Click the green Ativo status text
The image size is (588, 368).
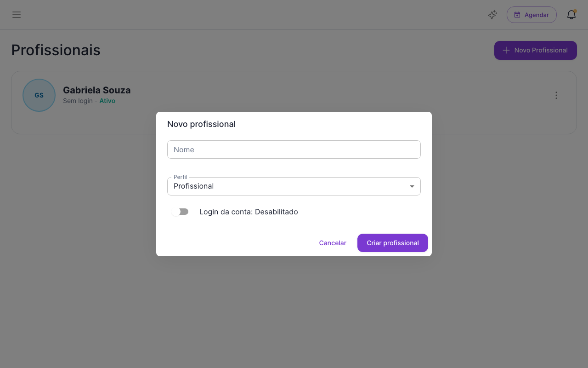tap(107, 101)
